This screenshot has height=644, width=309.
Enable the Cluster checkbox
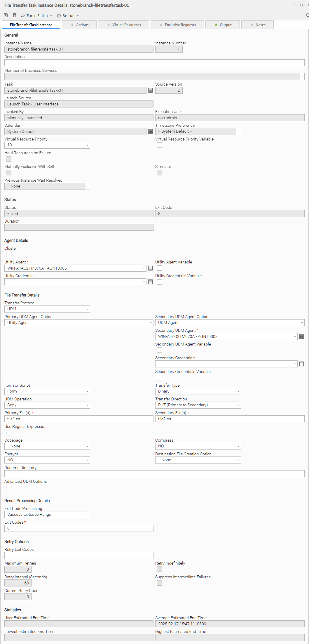point(9,254)
